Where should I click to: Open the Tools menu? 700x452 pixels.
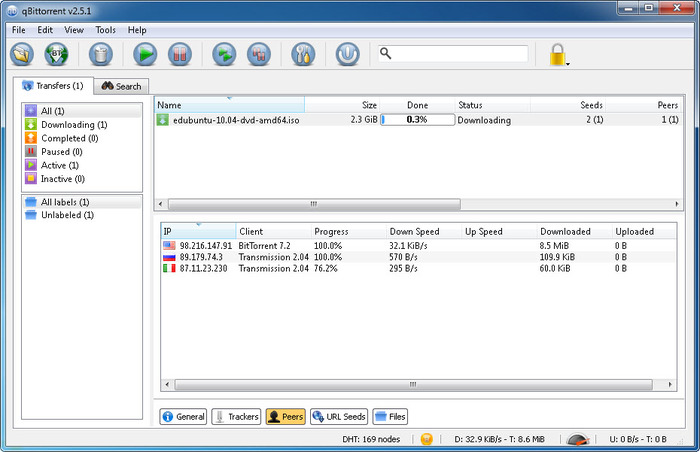[105, 30]
